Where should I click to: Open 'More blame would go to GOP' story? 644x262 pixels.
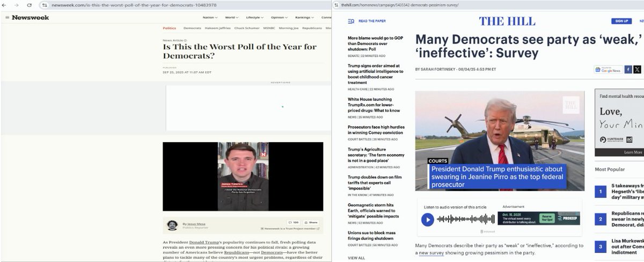(374, 43)
